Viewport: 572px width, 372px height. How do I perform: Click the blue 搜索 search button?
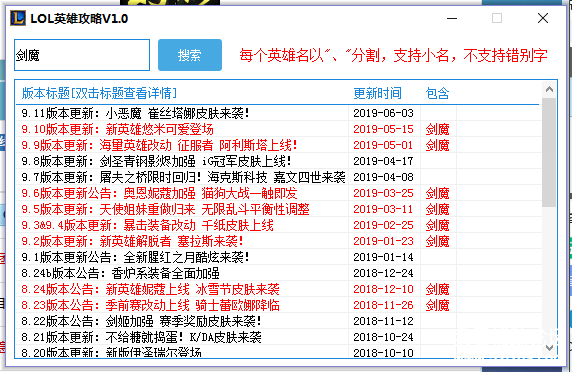tap(190, 55)
